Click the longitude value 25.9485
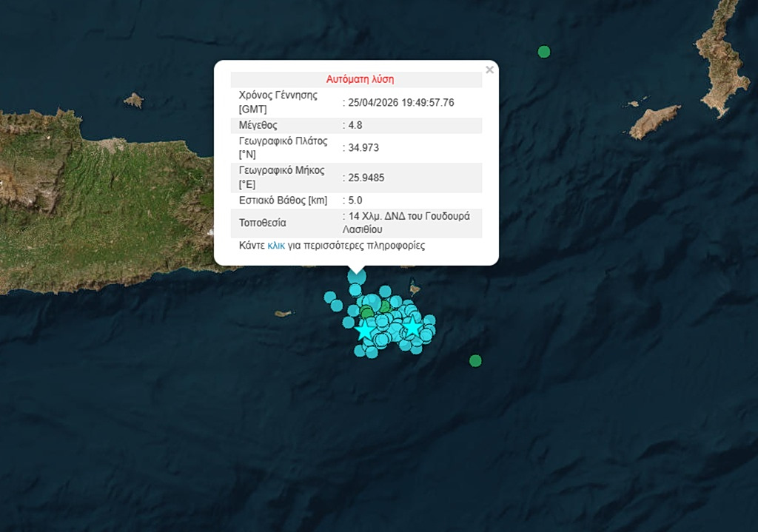The height and width of the screenshot is (532, 758). (x=366, y=178)
